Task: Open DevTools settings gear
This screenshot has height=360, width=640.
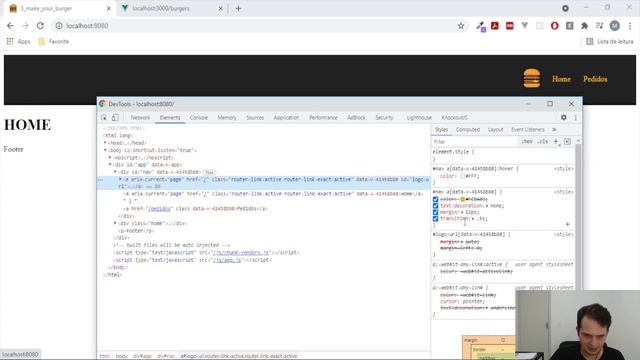Action: coord(564,117)
